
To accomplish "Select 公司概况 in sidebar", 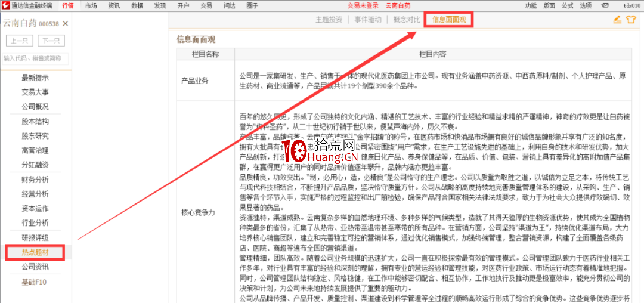I will tap(35, 107).
